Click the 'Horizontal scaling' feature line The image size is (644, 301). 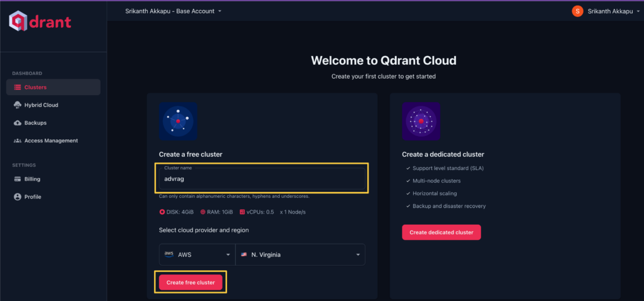coord(435,193)
